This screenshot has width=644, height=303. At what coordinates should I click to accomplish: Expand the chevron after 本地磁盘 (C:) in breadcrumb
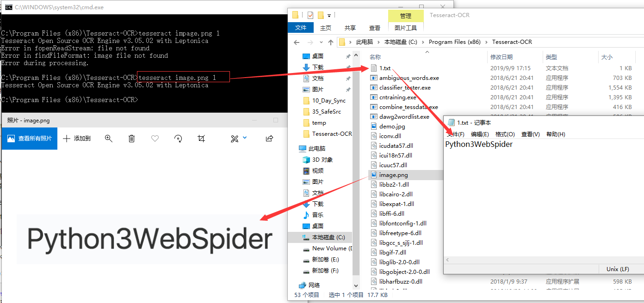pyautogui.click(x=423, y=42)
